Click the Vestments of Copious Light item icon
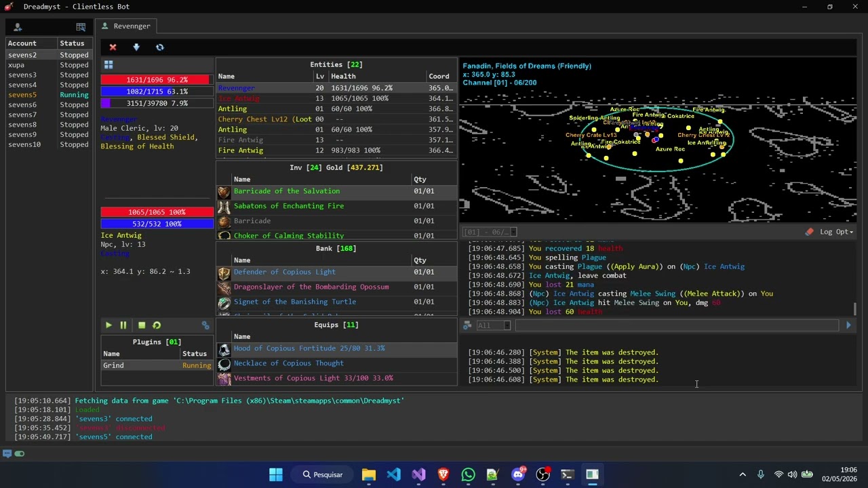 click(x=224, y=379)
